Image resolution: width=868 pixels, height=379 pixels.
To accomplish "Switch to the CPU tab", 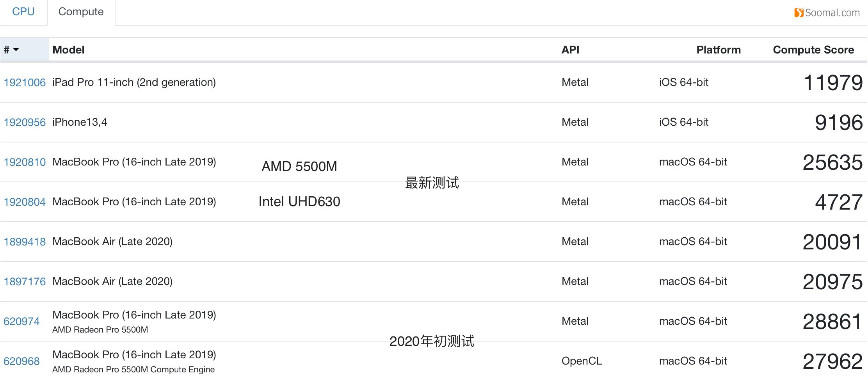I will click(x=23, y=12).
